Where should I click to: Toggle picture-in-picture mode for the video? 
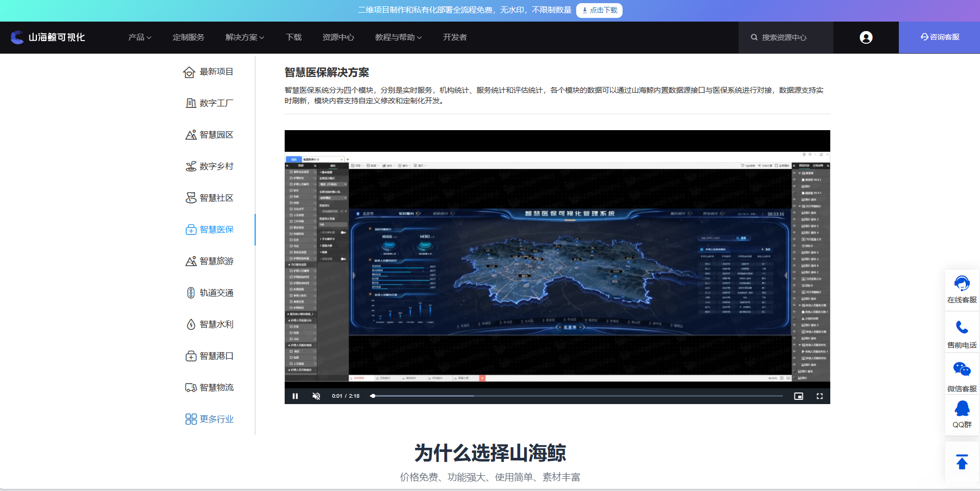click(x=799, y=396)
